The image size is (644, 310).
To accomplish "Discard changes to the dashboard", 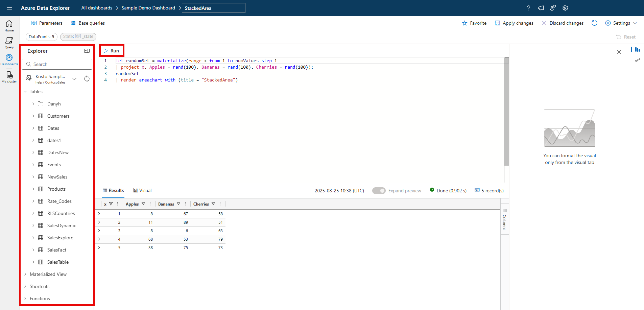I will (563, 23).
